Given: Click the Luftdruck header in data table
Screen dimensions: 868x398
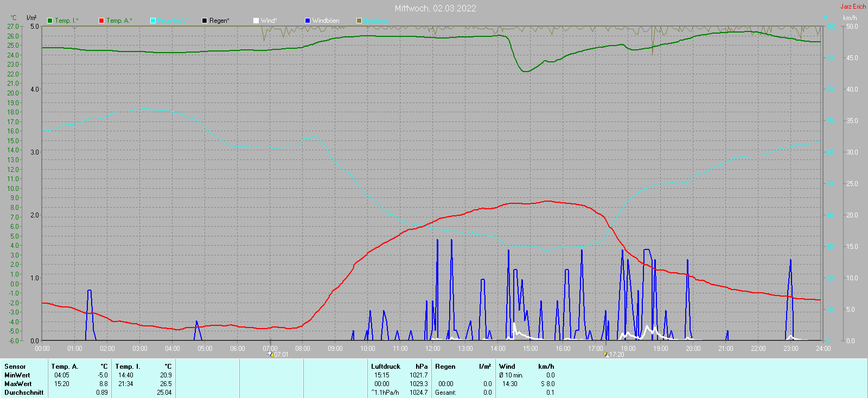Looking at the screenshot, I should [386, 367].
